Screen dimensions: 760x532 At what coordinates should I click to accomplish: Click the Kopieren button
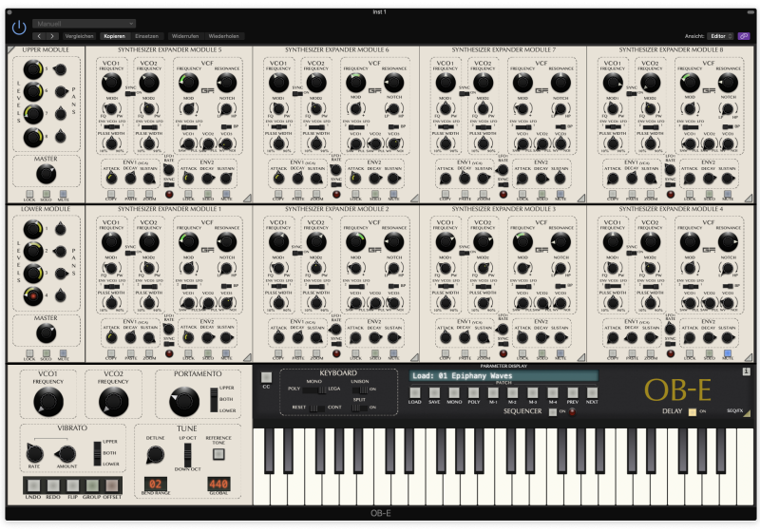(115, 36)
